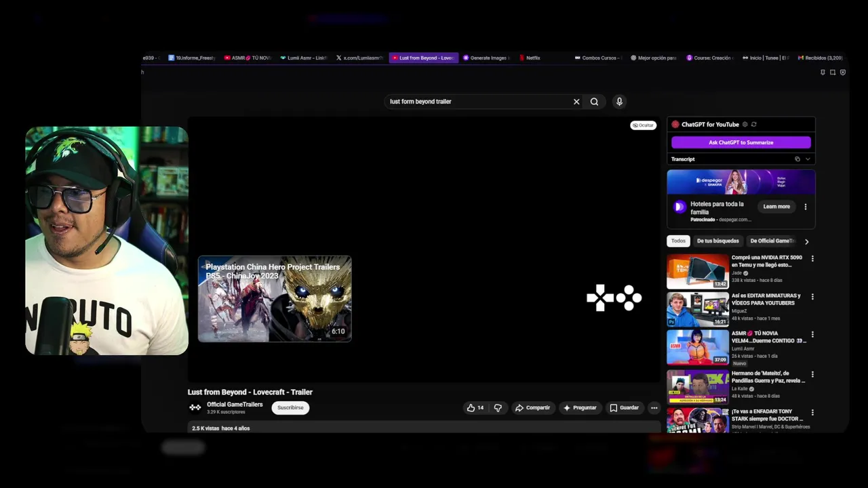Viewport: 868px width, 488px height.
Task: Open the TONY STARK video thumbnail
Action: [x=698, y=420]
